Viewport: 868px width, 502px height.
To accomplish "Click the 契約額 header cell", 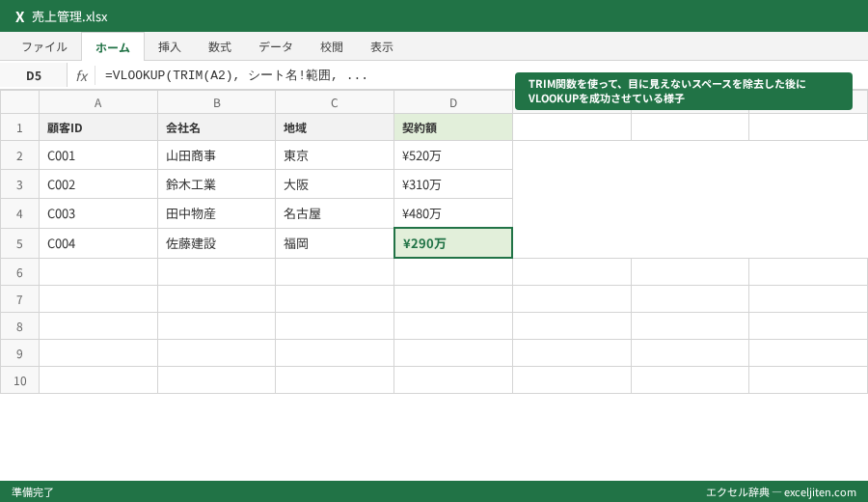I will click(453, 128).
